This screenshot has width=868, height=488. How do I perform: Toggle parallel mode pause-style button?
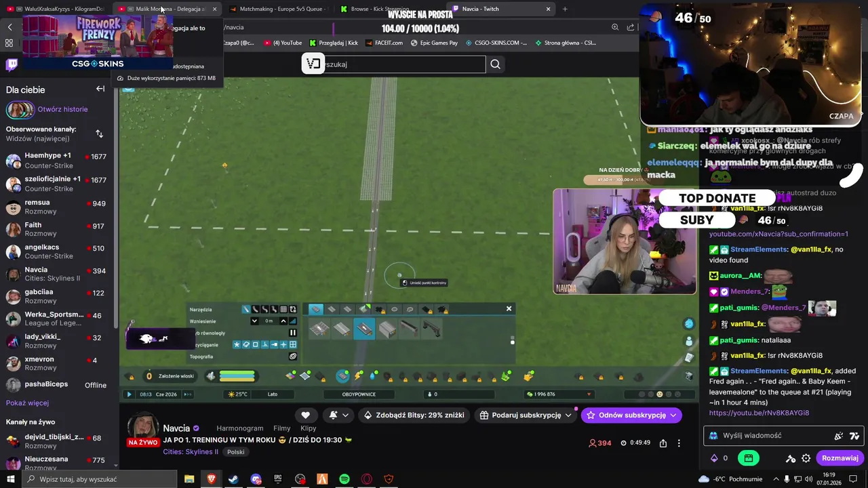pyautogui.click(x=293, y=333)
